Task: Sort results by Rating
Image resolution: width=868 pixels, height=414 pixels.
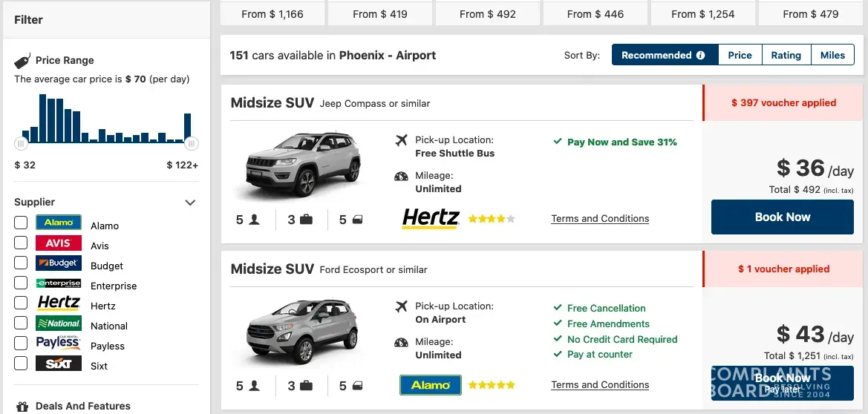Action: coord(786,56)
